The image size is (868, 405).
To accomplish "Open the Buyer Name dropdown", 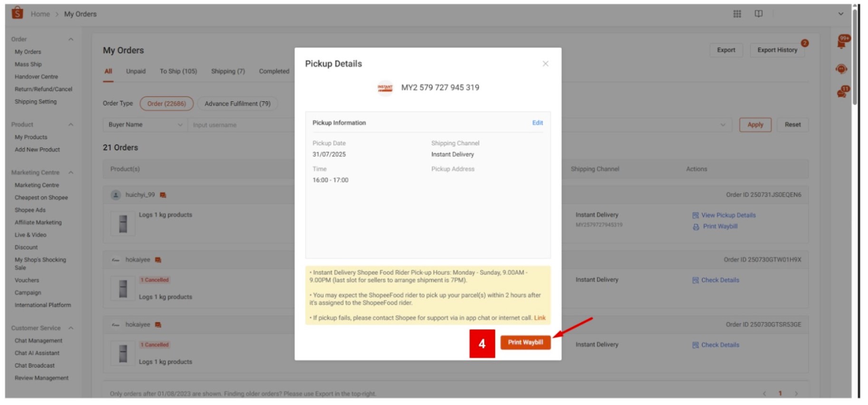I will click(x=145, y=125).
